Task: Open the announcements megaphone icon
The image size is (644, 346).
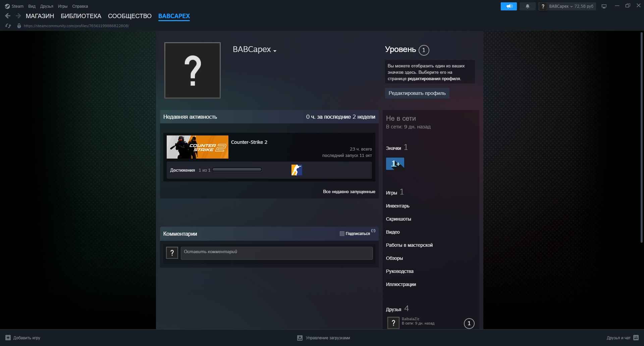Action: [508, 6]
